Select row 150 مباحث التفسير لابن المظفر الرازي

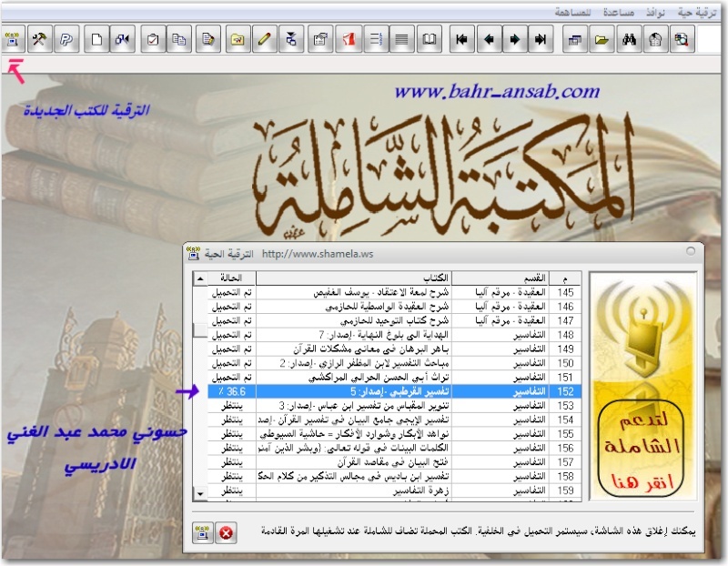point(394,363)
